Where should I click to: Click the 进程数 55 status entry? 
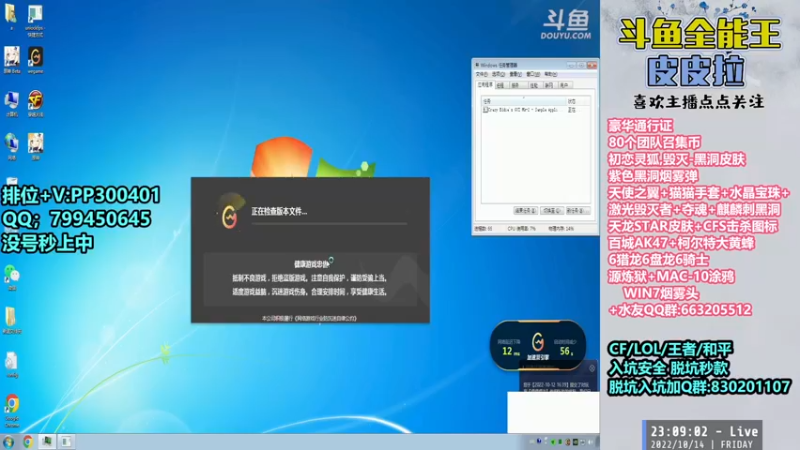tap(483, 229)
